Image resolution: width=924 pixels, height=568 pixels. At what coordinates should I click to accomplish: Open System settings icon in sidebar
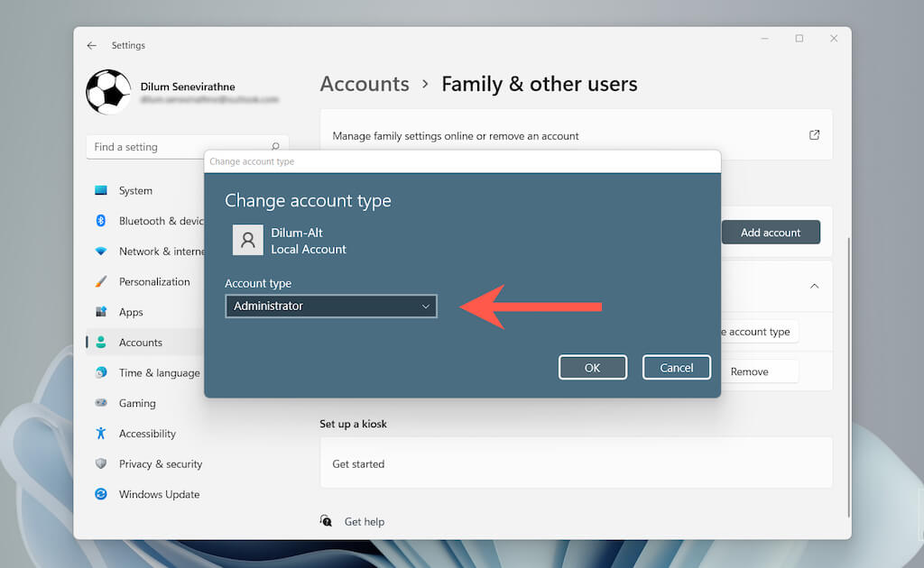[x=101, y=190]
